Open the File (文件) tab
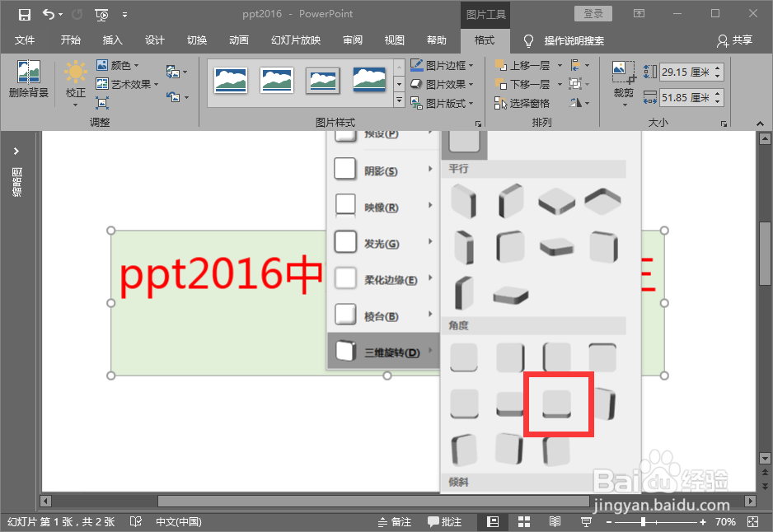Image resolution: width=773 pixels, height=532 pixels. click(25, 40)
